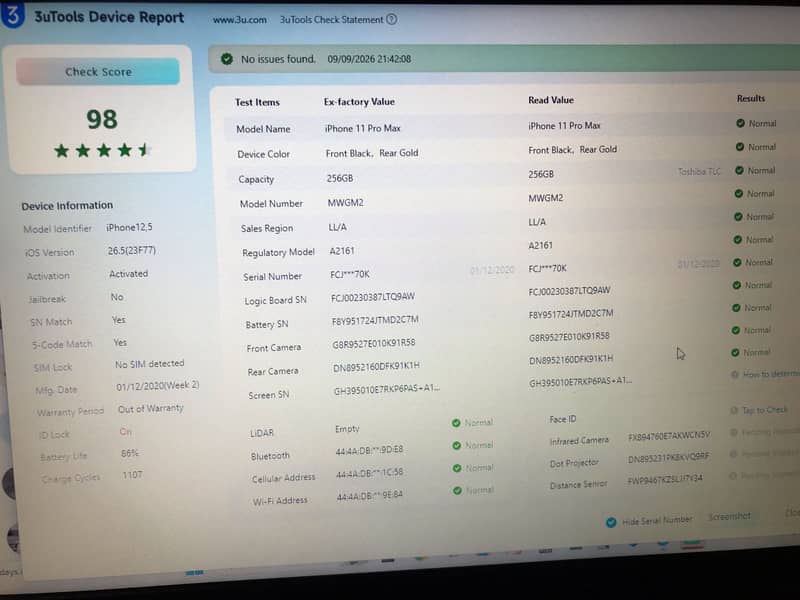
Task: Click the ID Lock value On
Action: coord(126,432)
